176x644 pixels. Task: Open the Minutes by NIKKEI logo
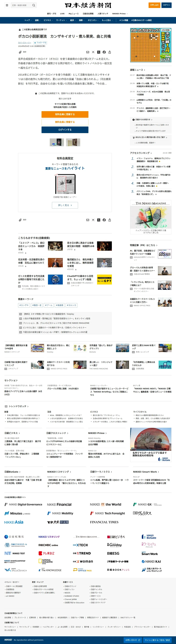(x=17, y=513)
